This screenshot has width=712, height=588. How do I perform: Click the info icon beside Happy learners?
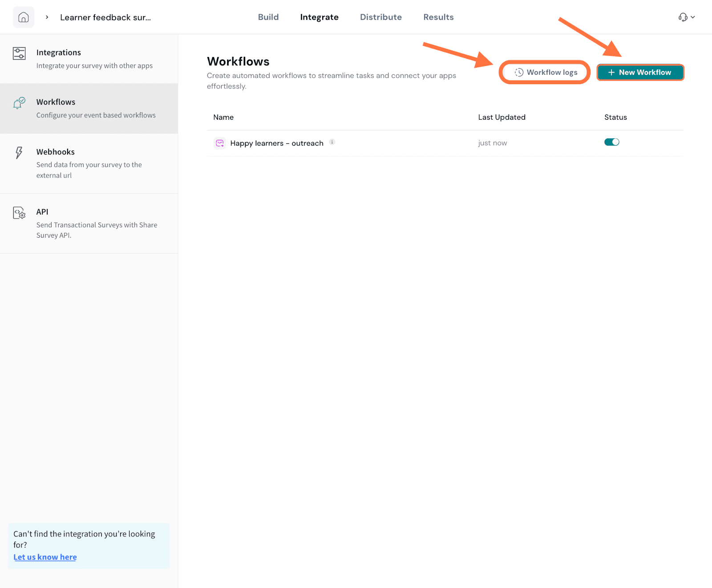[332, 142]
